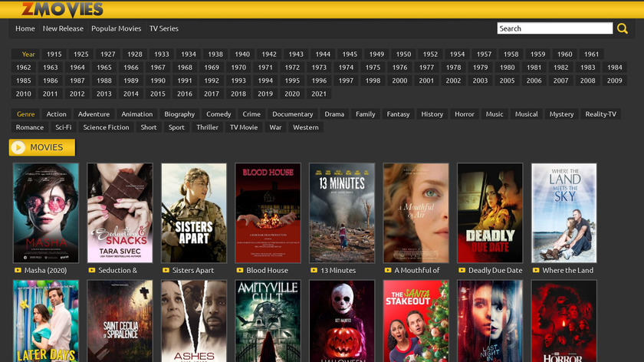The width and height of the screenshot is (644, 362).
Task: Open the Thriller genre
Action: pos(207,127)
